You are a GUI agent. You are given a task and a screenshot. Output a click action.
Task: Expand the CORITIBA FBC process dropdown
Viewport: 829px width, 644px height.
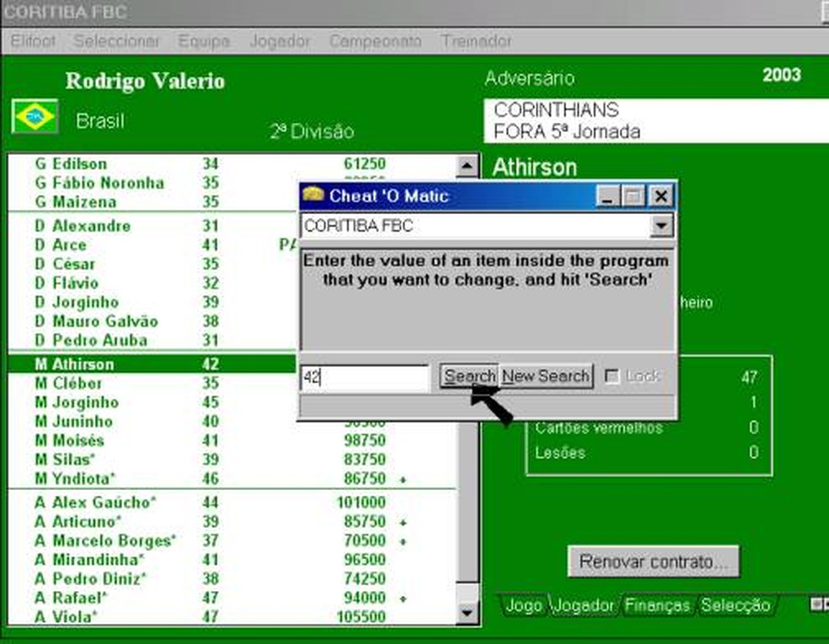click(661, 226)
